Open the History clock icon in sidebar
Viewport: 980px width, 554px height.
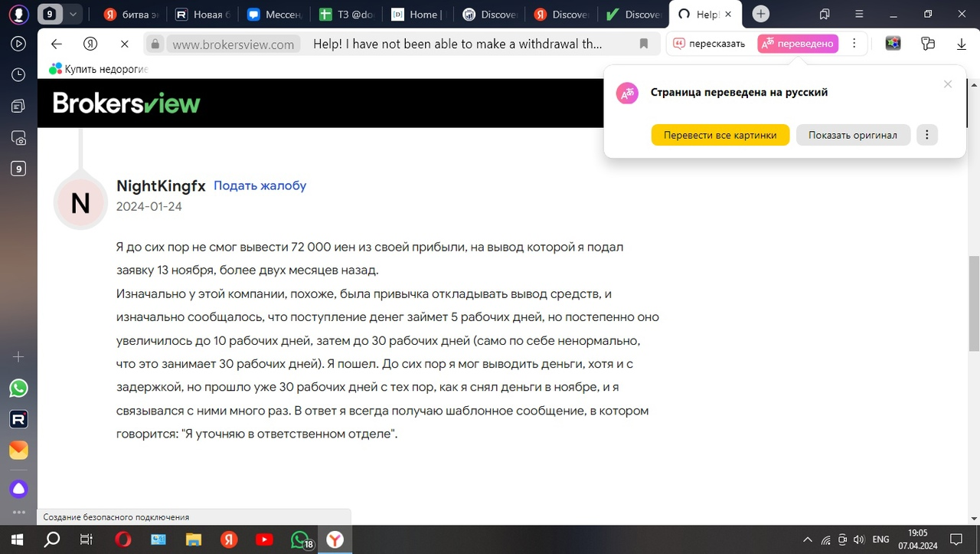click(x=18, y=75)
